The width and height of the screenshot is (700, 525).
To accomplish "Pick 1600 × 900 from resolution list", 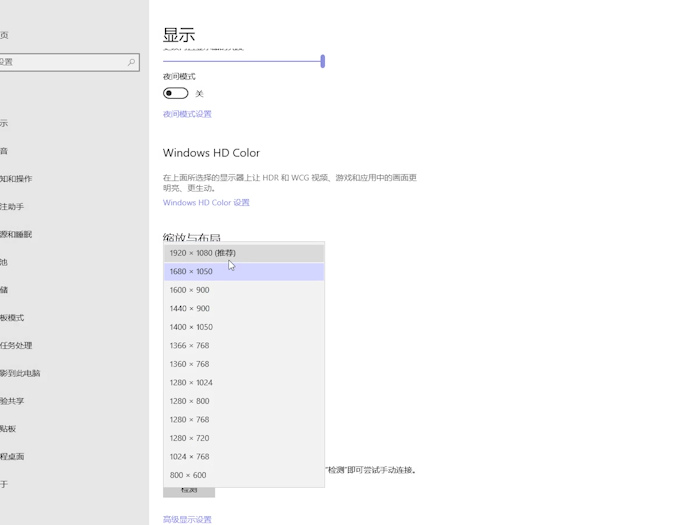I will 244,290.
